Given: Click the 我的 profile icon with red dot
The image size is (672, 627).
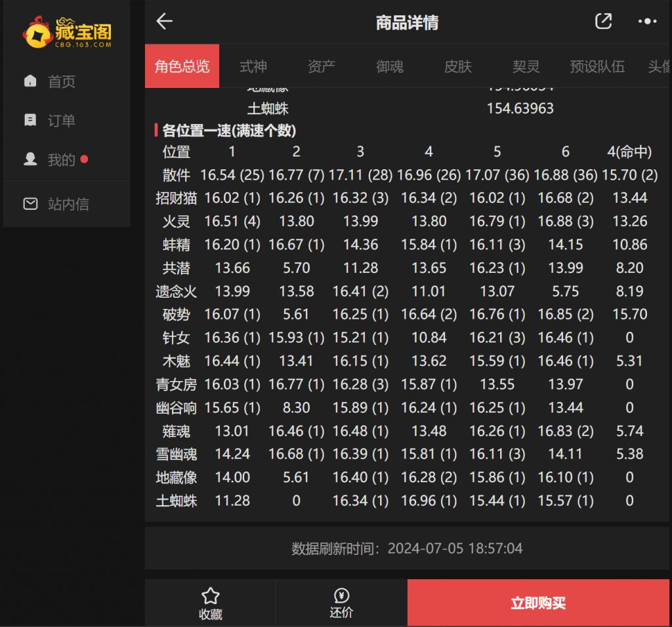Looking at the screenshot, I should [30, 159].
